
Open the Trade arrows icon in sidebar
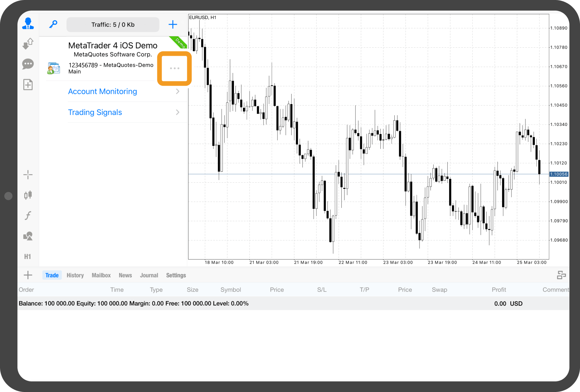(28, 44)
